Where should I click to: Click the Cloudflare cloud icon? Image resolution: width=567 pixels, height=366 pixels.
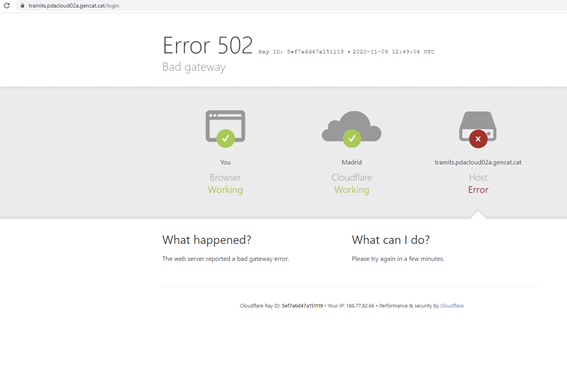pos(351,129)
